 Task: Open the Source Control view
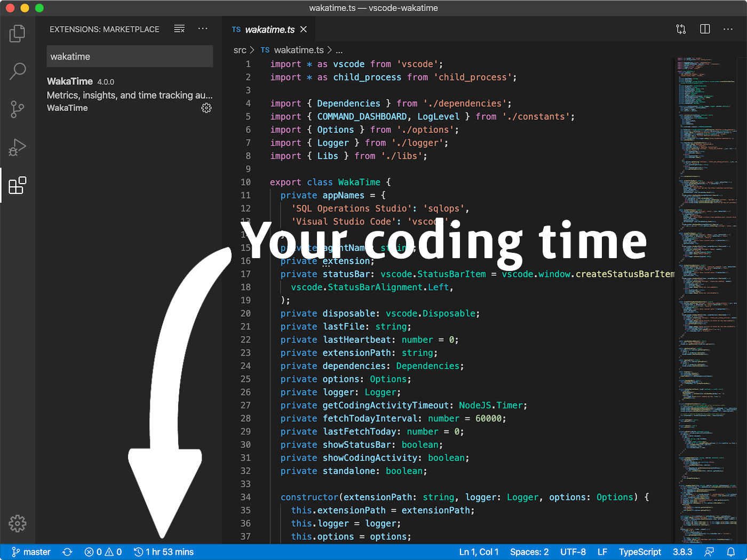18,109
